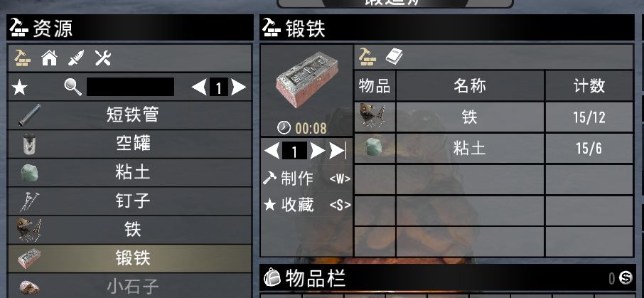Select 钉子 recipe in list
This screenshot has width=644, height=298.
(x=130, y=201)
